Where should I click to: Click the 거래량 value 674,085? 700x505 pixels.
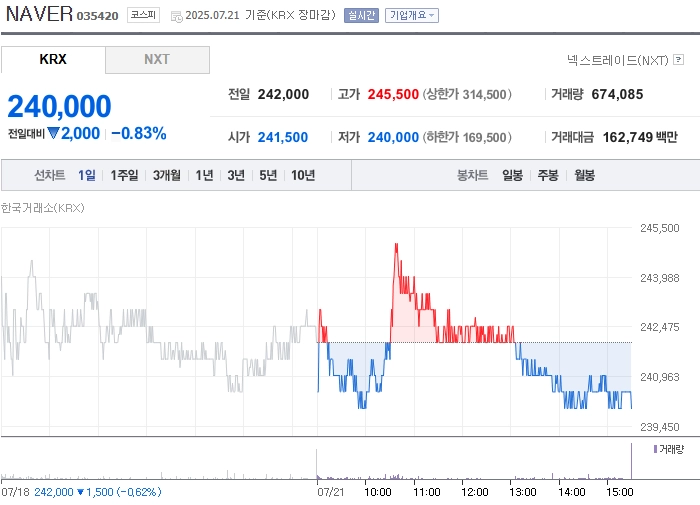[617, 94]
